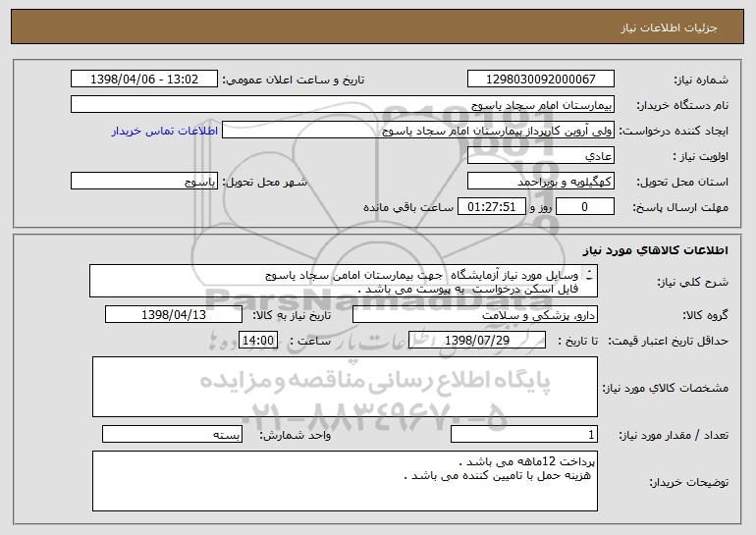Click the label واحد شمارش

click(x=296, y=435)
